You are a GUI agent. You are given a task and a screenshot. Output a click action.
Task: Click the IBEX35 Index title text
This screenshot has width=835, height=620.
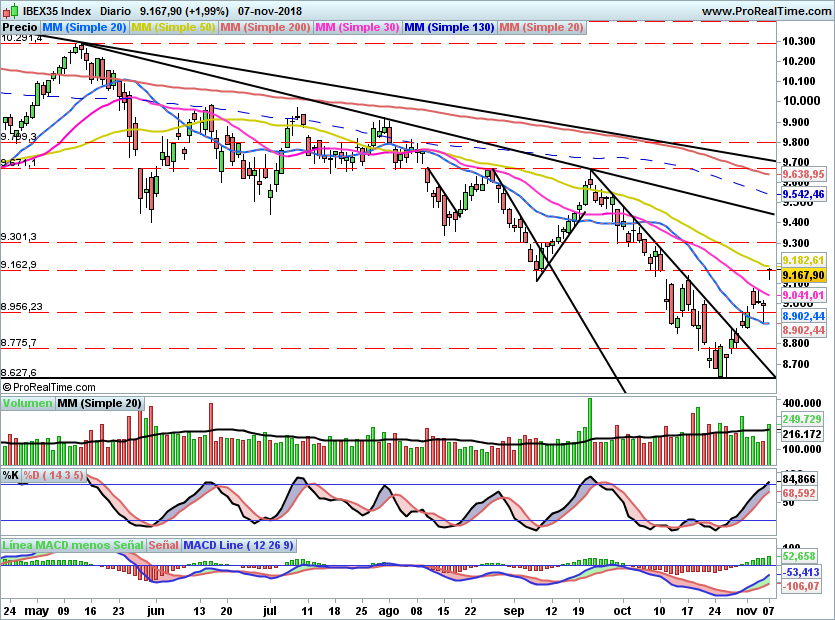57,11
